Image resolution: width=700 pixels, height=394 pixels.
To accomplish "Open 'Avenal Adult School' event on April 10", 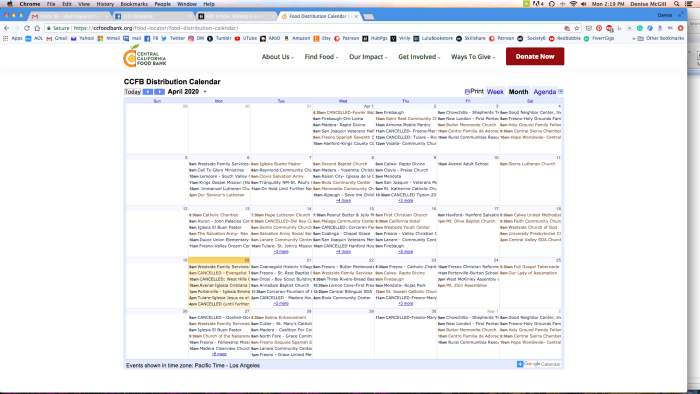I will [463, 164].
